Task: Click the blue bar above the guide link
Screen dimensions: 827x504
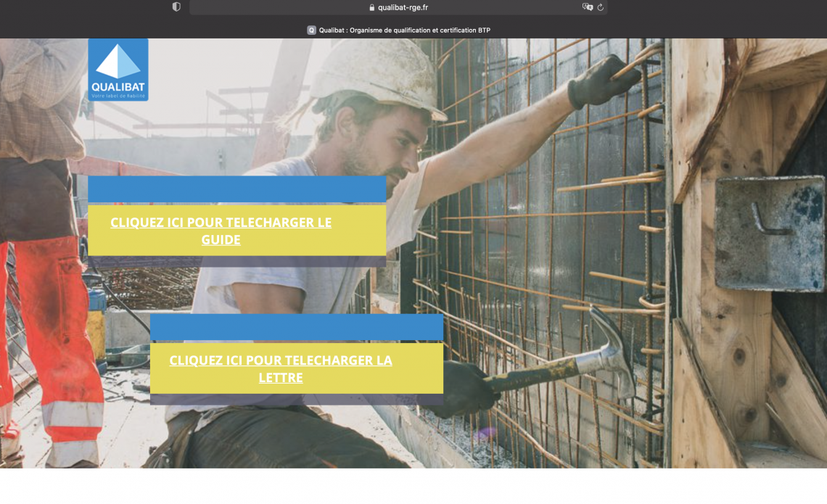Action: pos(236,189)
